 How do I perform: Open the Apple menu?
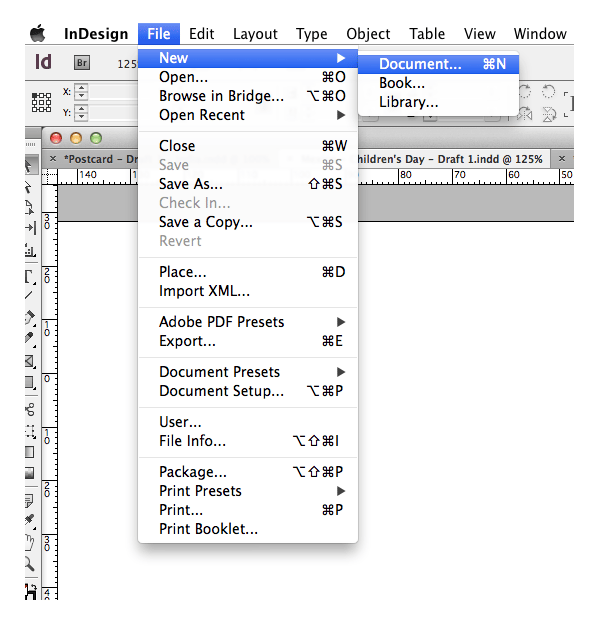coord(38,34)
